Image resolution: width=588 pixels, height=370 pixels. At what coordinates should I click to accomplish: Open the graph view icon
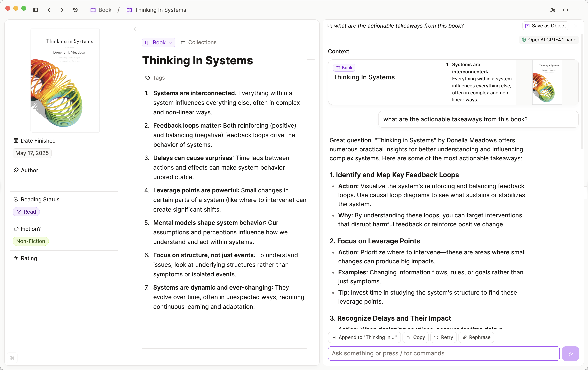coord(553,10)
